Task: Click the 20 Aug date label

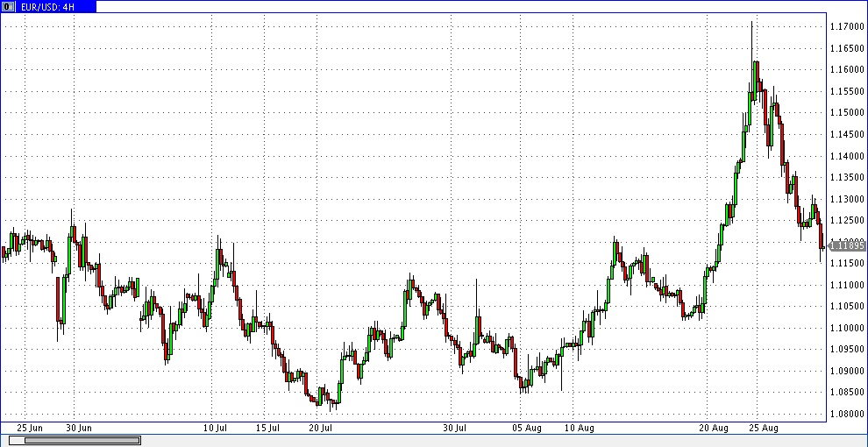Action: [x=713, y=429]
